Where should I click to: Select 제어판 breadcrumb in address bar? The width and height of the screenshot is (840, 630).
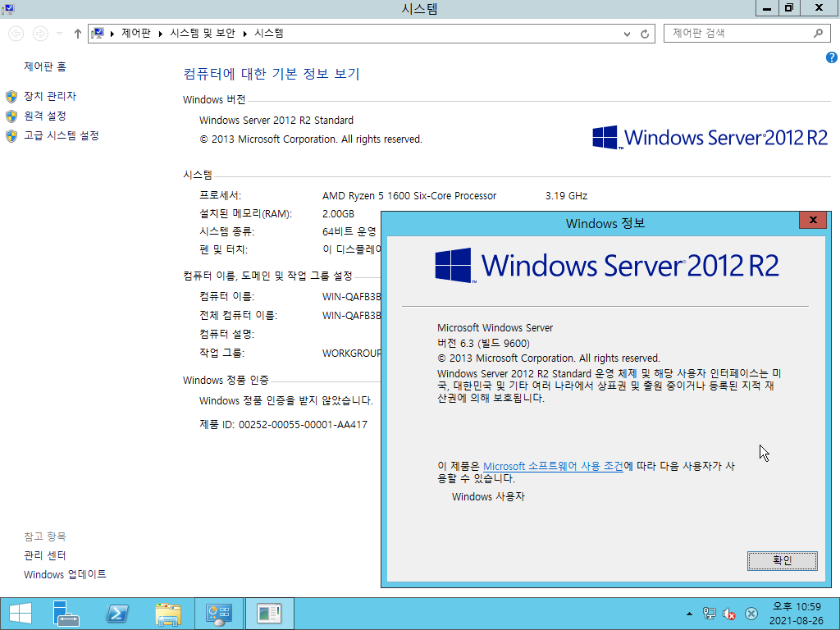click(136, 33)
